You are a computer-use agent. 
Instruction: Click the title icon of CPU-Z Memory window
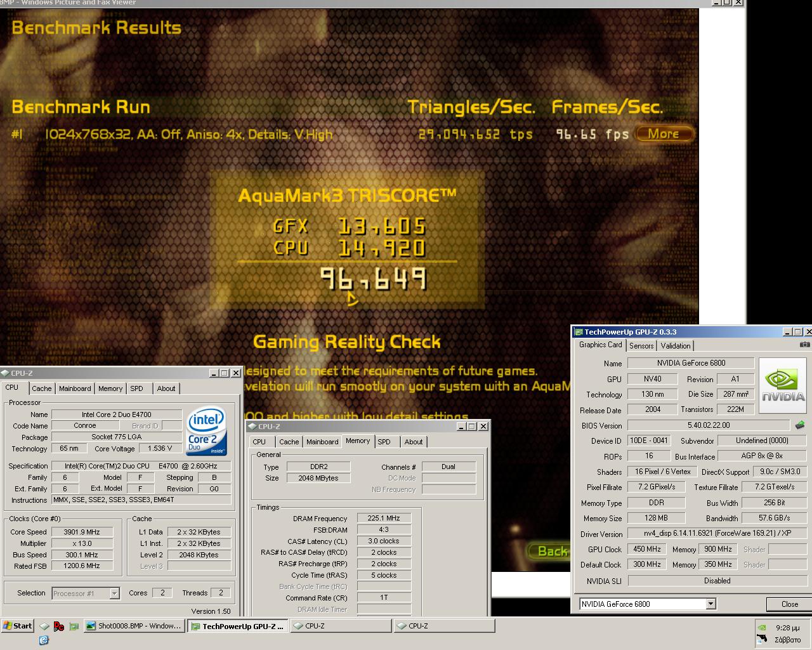tap(252, 426)
